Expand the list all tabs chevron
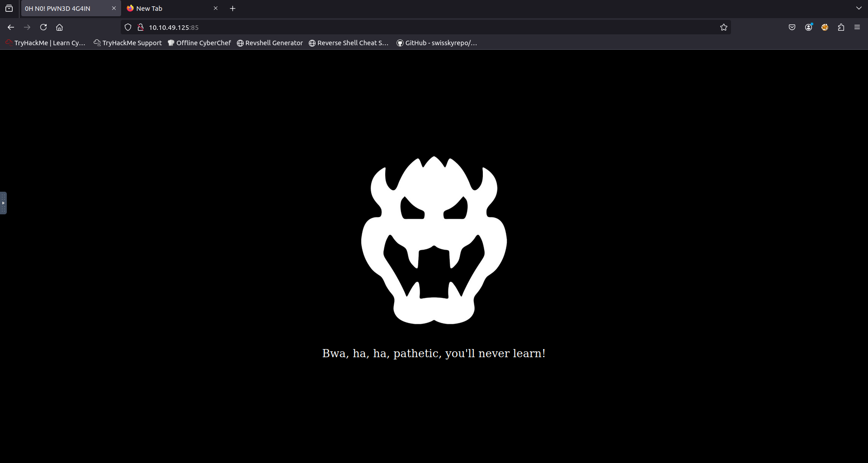The width and height of the screenshot is (868, 463). click(x=859, y=8)
